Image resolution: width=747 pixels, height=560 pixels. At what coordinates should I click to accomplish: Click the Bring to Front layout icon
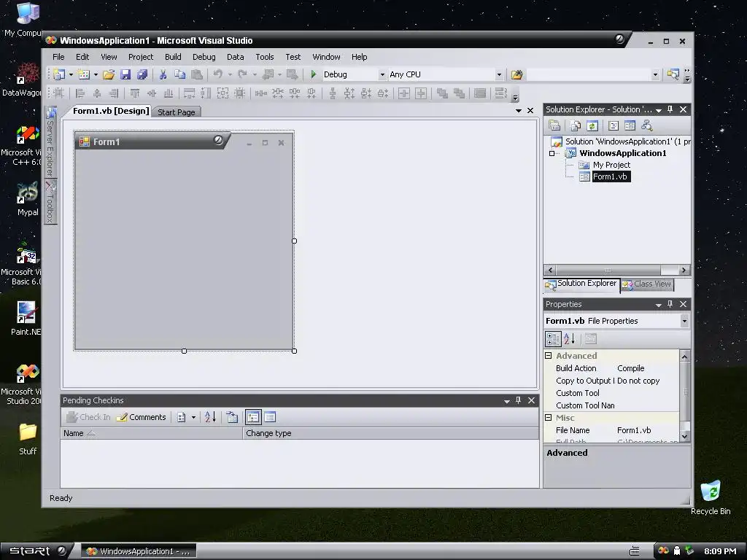point(442,93)
